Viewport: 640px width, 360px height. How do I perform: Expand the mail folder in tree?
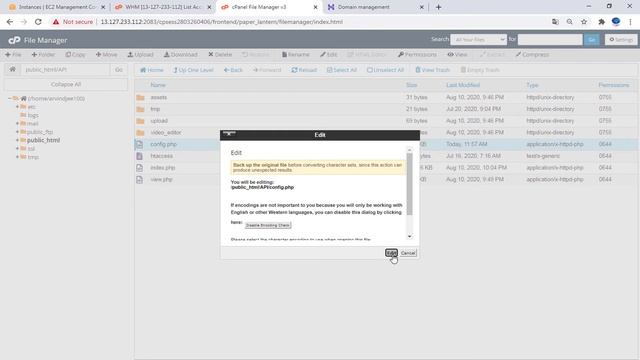coord(17,123)
